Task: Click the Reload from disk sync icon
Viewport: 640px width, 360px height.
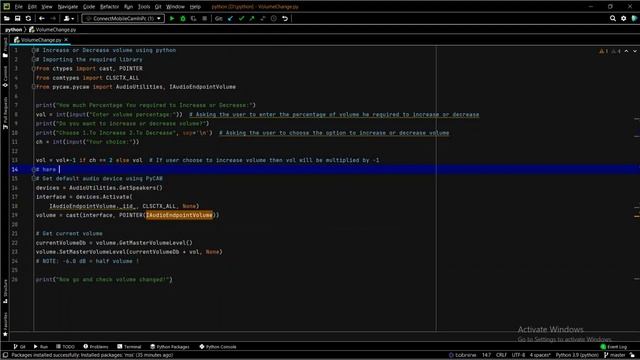Action: (28, 18)
